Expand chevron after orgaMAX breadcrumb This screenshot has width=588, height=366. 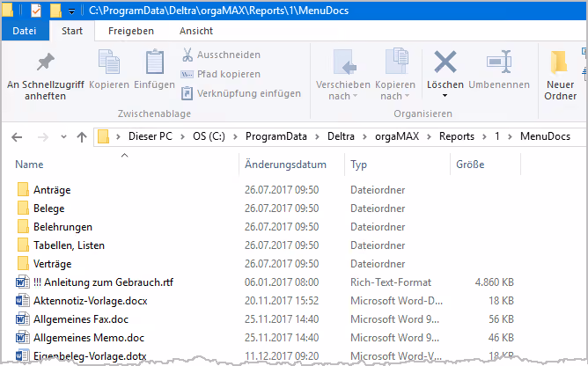(x=429, y=137)
